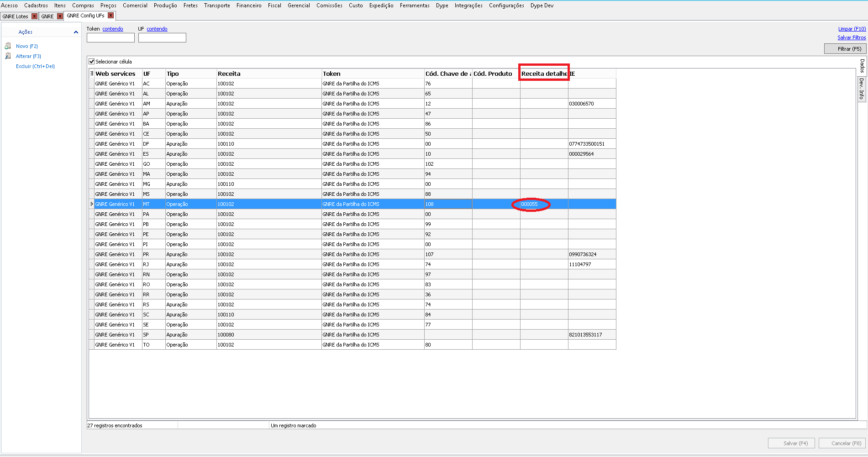Select IE cell 0990736324
This screenshot has width=868, height=457.
coord(592,254)
